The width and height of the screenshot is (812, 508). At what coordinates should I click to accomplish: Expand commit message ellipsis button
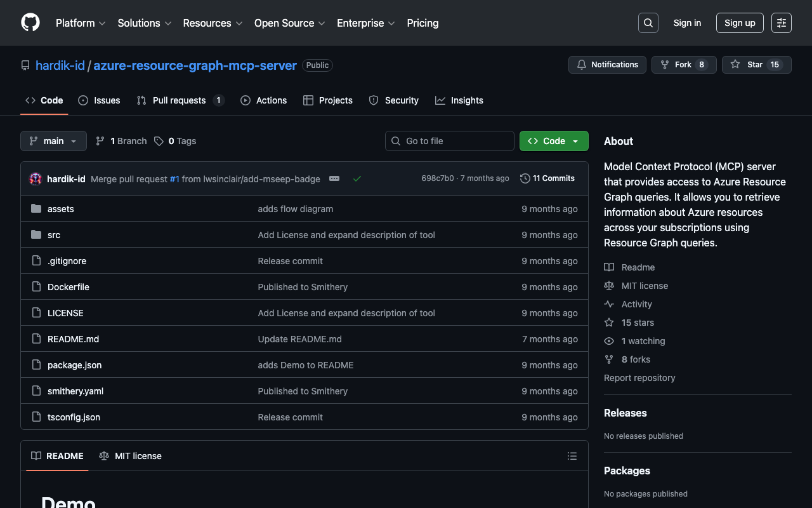click(334, 179)
